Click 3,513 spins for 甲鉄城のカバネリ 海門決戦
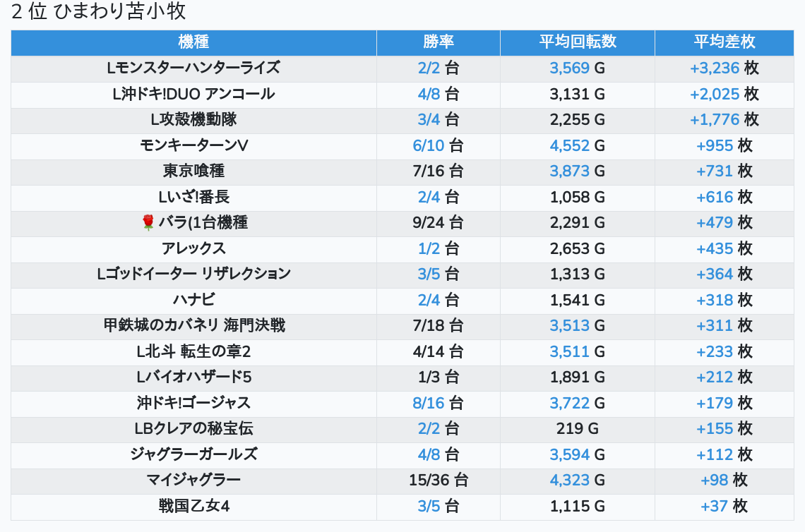The height and width of the screenshot is (532, 805). [x=570, y=326]
